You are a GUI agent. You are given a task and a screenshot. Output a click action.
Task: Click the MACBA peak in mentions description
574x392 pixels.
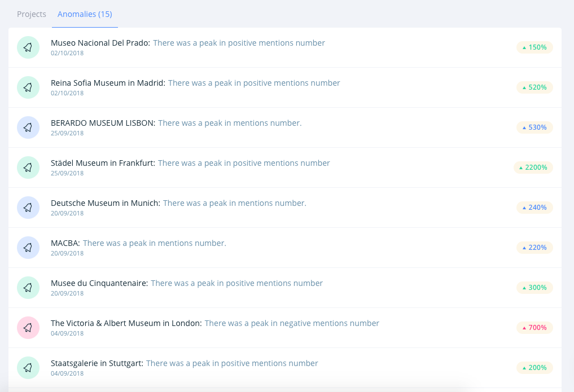point(154,243)
